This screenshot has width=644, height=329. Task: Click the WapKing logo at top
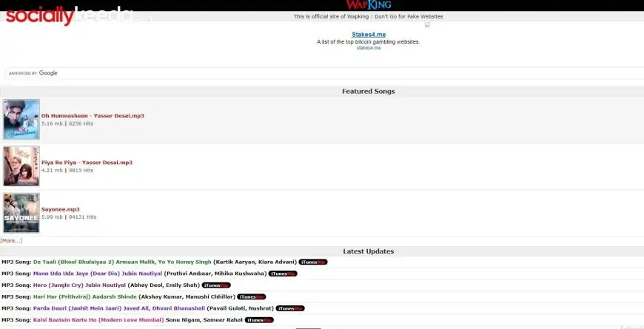pyautogui.click(x=369, y=5)
